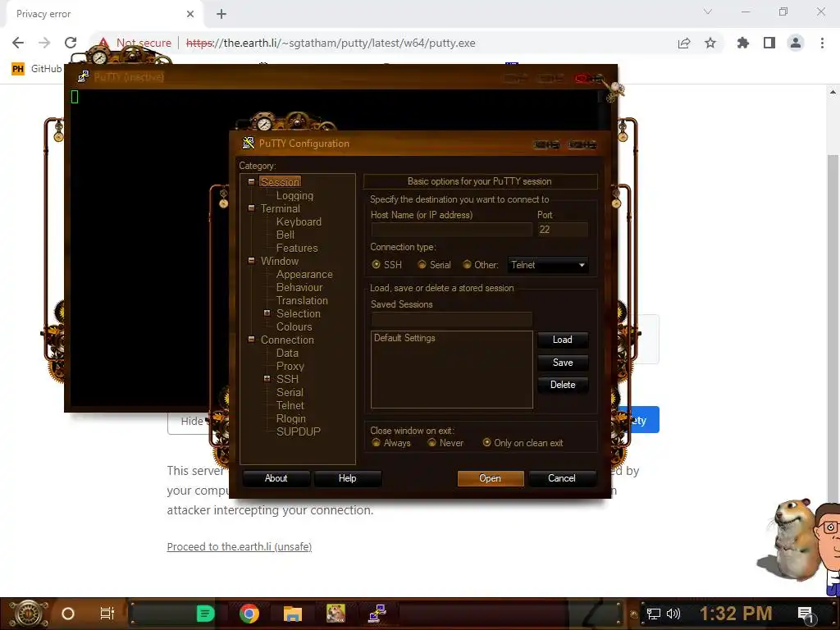The width and height of the screenshot is (840, 630).
Task: Select Default Settings in the sessions list
Action: (404, 338)
